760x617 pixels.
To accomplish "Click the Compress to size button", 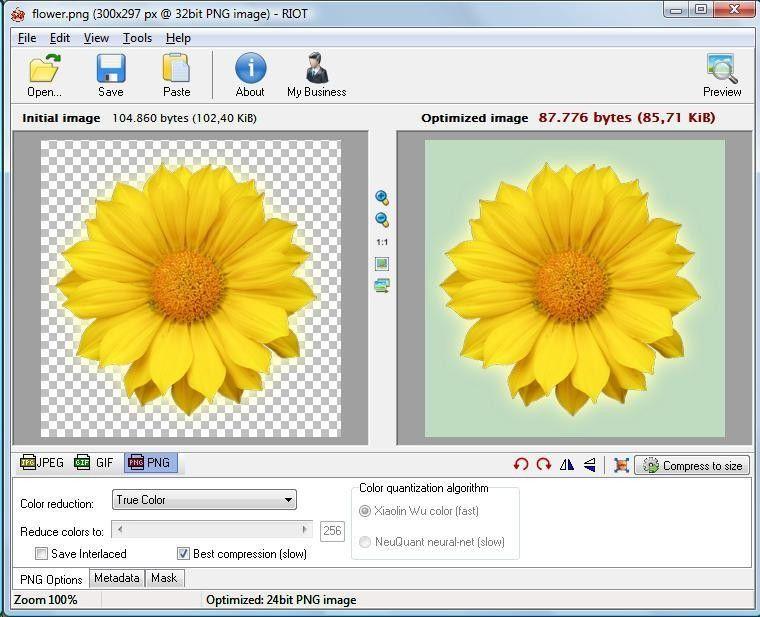I will [x=693, y=465].
